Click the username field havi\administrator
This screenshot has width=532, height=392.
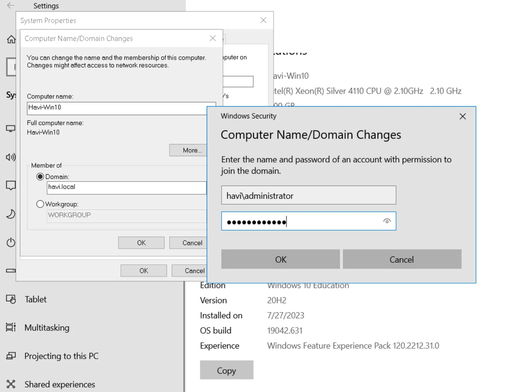click(308, 195)
